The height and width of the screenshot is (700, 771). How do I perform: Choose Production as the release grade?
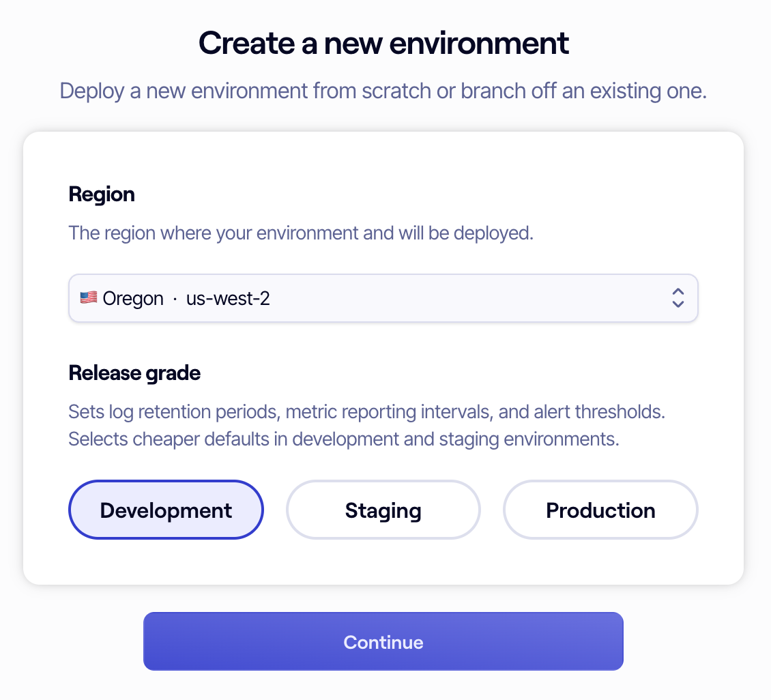(x=600, y=510)
